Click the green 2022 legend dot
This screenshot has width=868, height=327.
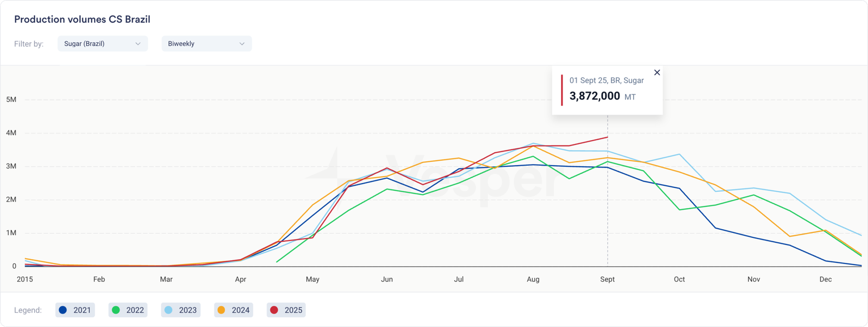116,310
